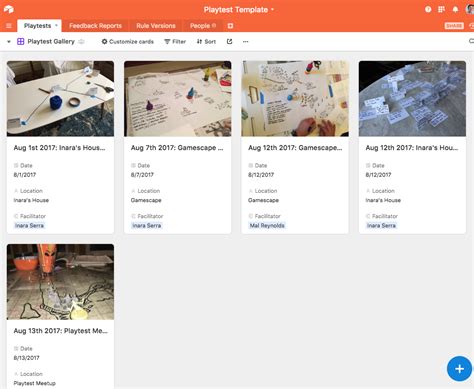Open the notifications bell icon

click(455, 9)
